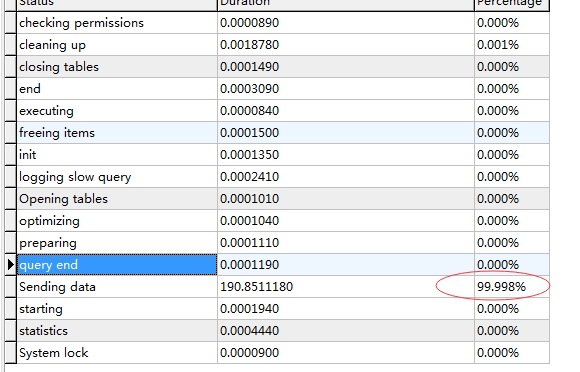Viewport: 580px width, 372px height.
Task: Click the 'logging slow query' cell
Action: tap(117, 176)
